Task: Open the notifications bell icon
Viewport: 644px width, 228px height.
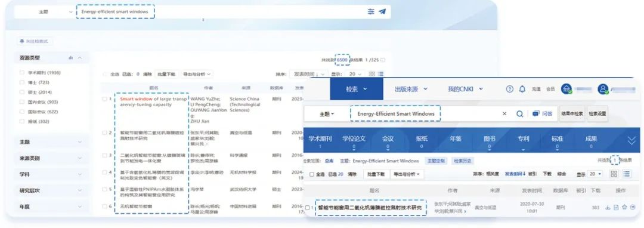Action: click(522, 89)
